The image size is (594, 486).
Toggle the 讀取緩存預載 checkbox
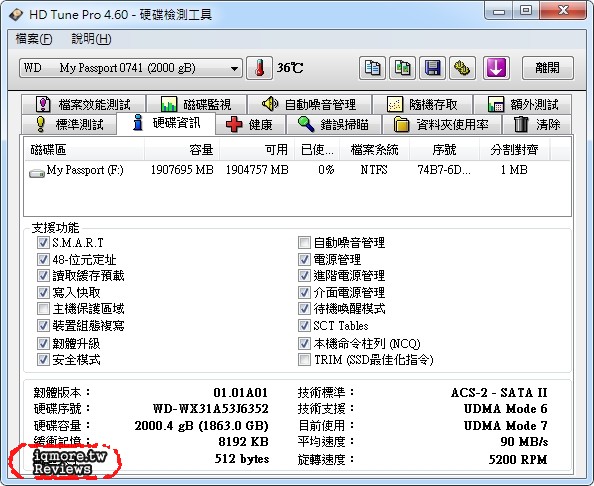pos(43,275)
